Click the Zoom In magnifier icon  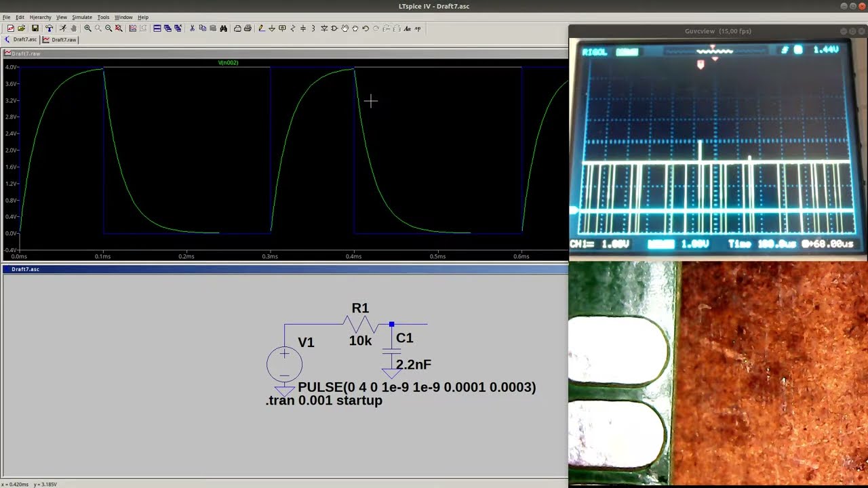(87, 28)
